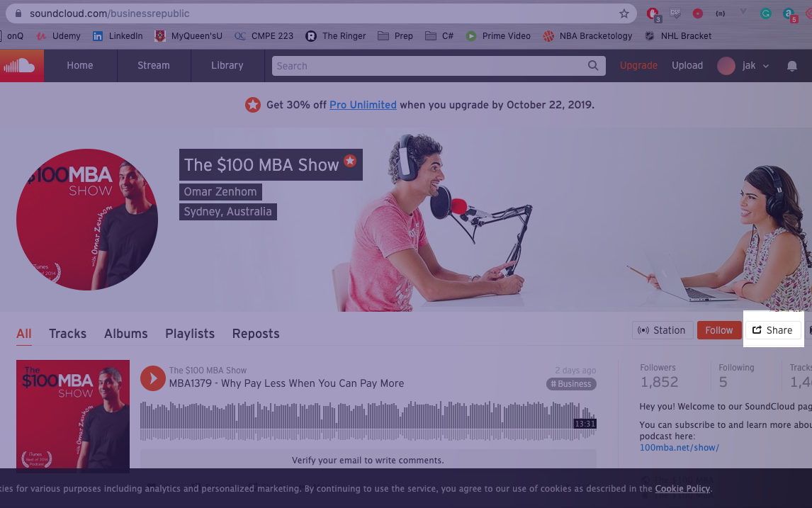Click the Upload link

(687, 66)
